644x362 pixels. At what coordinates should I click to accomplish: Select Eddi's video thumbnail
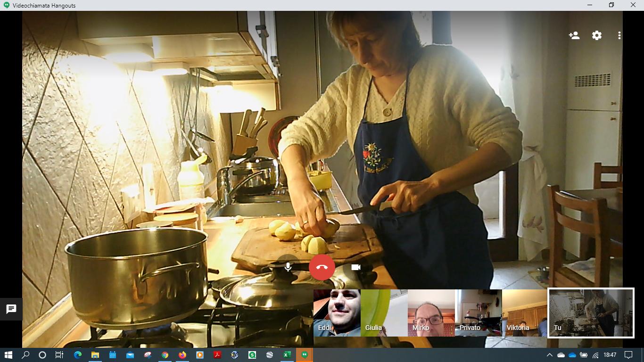[337, 313]
